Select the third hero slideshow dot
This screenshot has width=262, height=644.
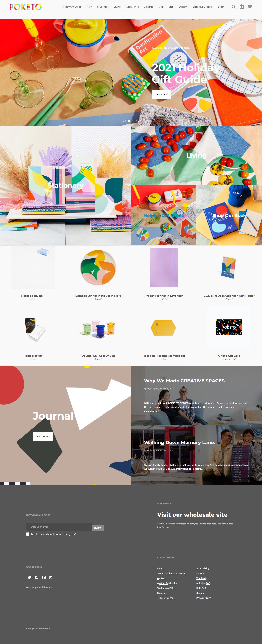133,121
